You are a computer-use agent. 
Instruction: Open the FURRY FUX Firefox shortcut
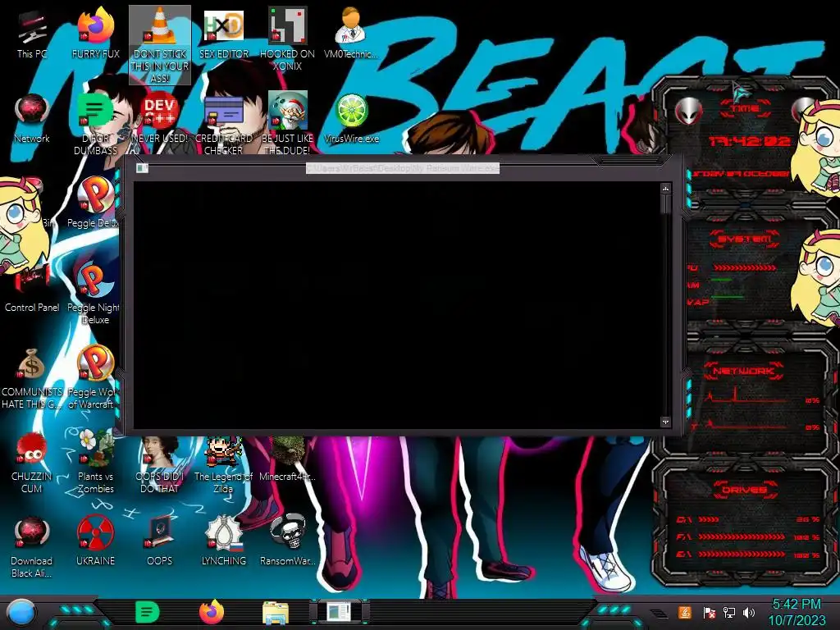pyautogui.click(x=95, y=33)
